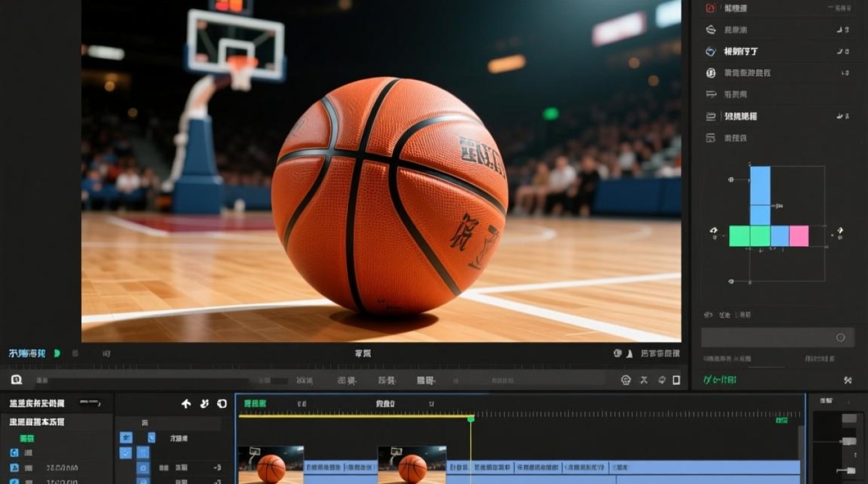Select the blue shield icon in the right panel
The width and height of the screenshot is (868, 484).
click(x=710, y=52)
